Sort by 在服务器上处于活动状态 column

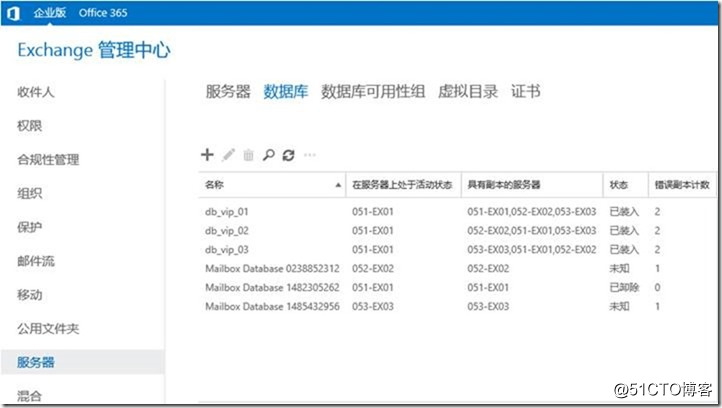402,185
